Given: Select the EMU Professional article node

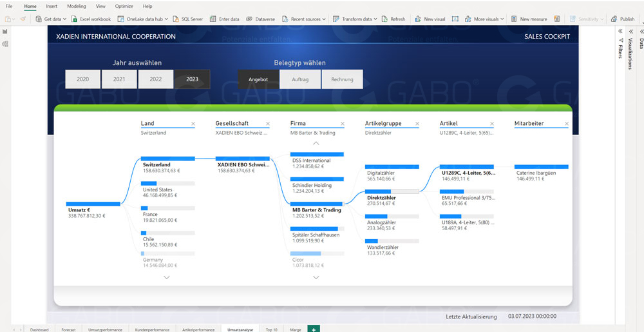Looking at the screenshot, I should (x=467, y=197).
